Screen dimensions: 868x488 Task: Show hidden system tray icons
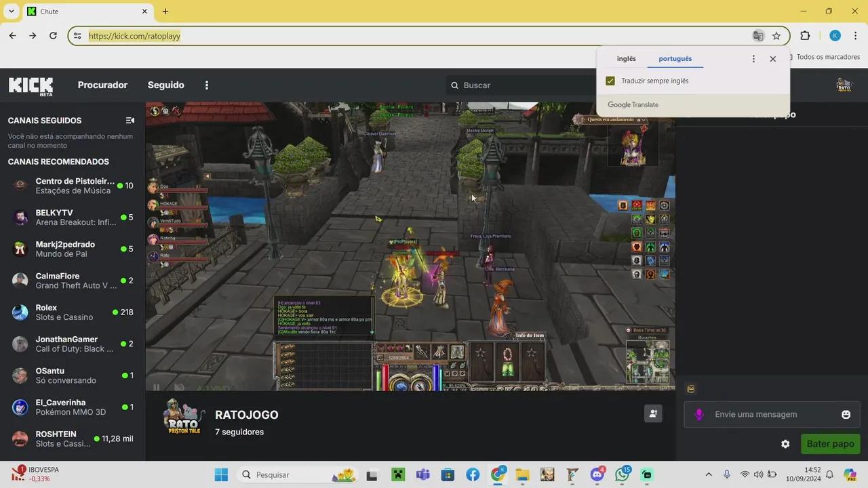pos(709,474)
